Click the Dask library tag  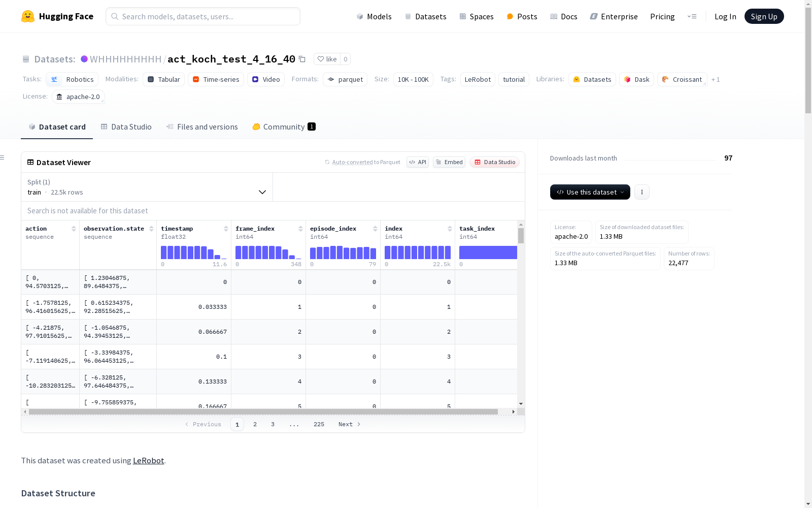pyautogui.click(x=636, y=79)
